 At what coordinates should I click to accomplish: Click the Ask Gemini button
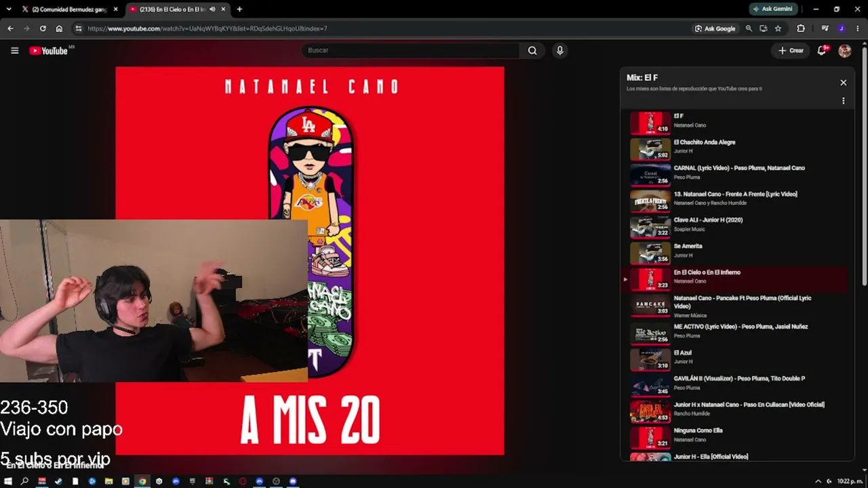[772, 9]
